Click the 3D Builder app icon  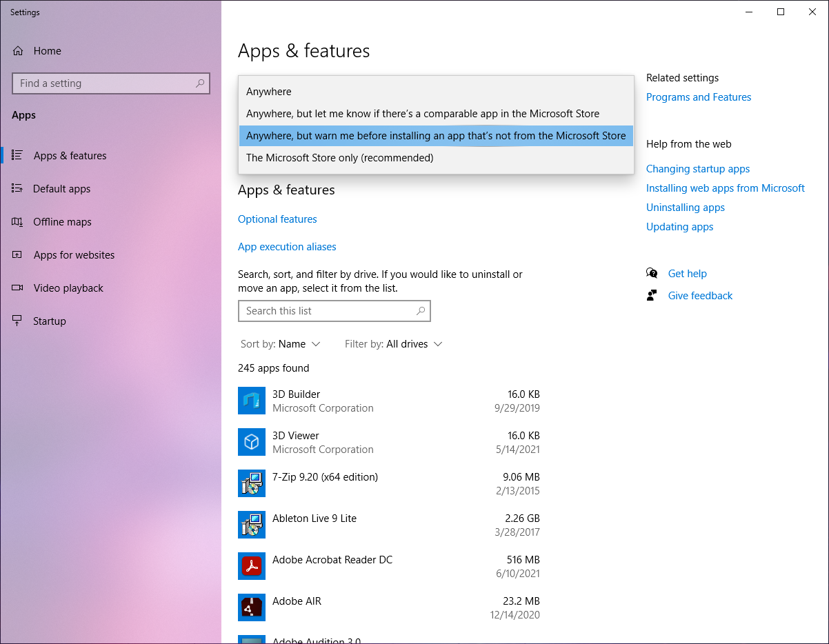252,401
